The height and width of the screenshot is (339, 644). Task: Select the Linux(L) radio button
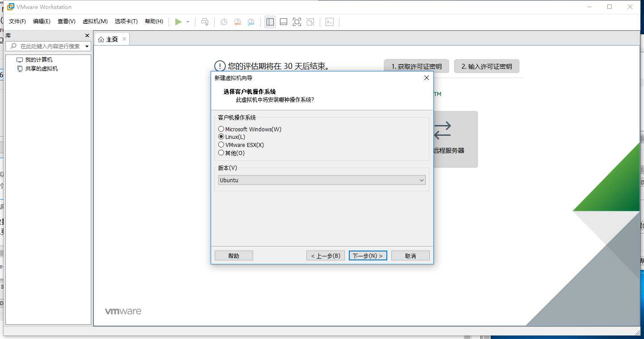point(221,137)
